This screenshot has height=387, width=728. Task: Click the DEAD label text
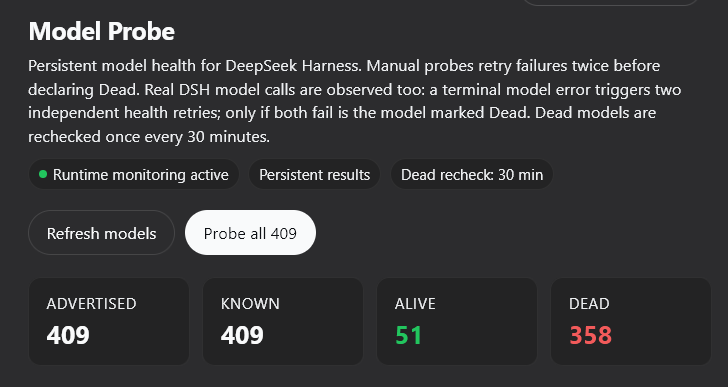pyautogui.click(x=589, y=303)
